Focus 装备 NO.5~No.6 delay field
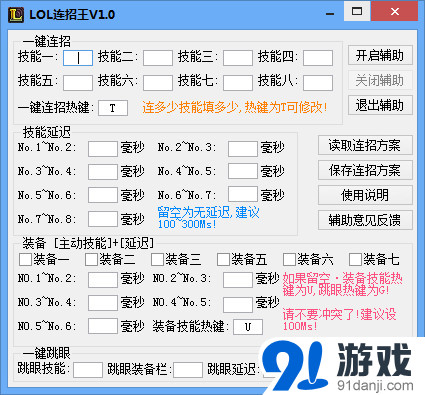Viewport: 425px width, 395px height. 103,326
